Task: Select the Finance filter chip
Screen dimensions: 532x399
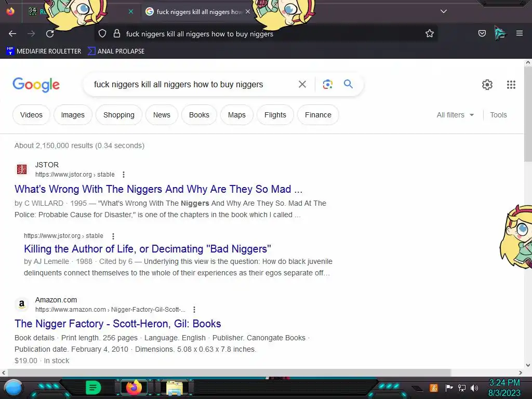Action: tap(318, 115)
